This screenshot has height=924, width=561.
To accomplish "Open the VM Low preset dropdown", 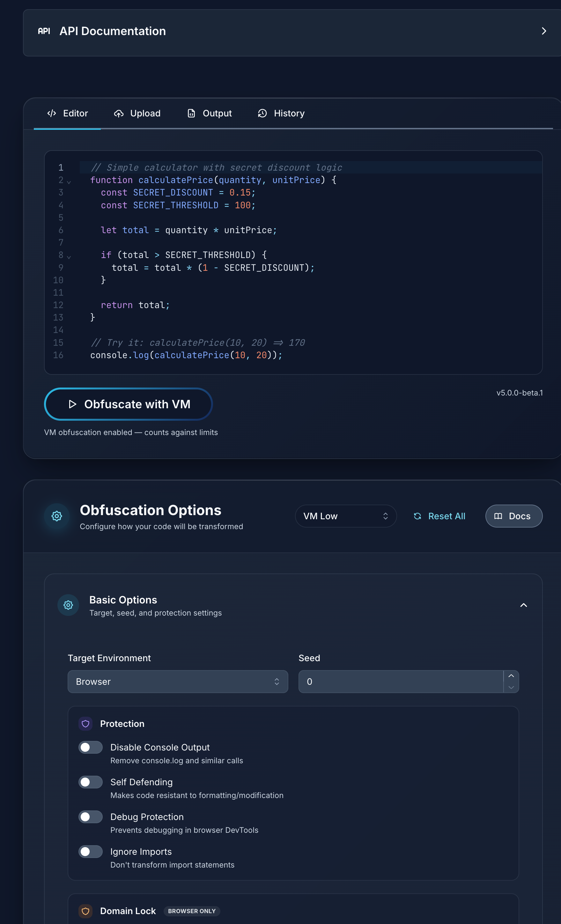I will coord(345,516).
